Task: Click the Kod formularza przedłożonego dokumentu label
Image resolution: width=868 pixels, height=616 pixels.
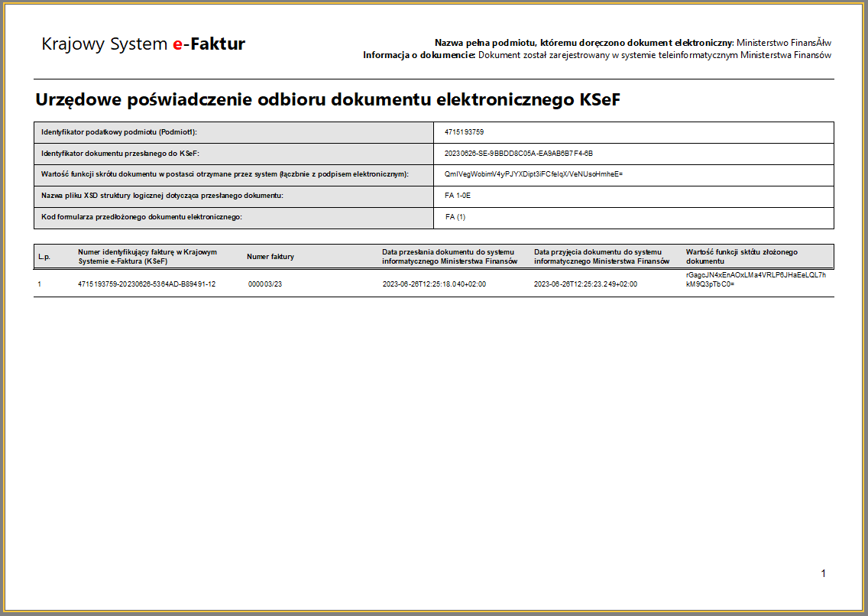Action: tap(141, 218)
